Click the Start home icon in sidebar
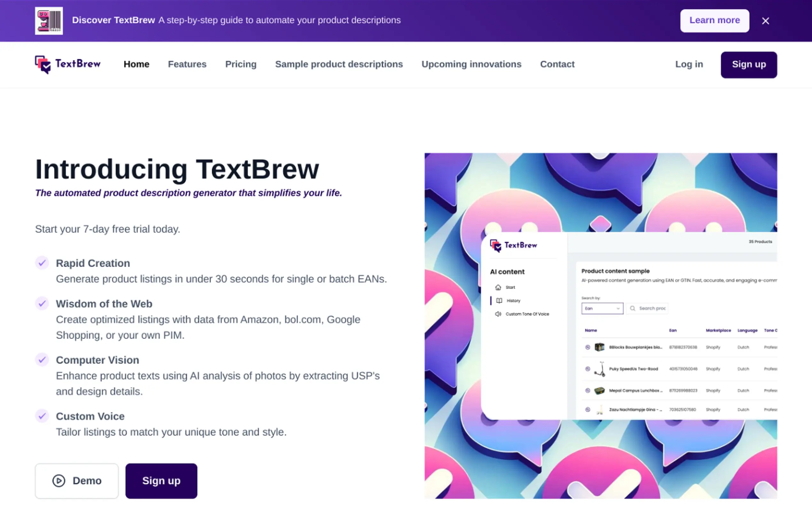Image resolution: width=812 pixels, height=508 pixels. click(x=498, y=287)
